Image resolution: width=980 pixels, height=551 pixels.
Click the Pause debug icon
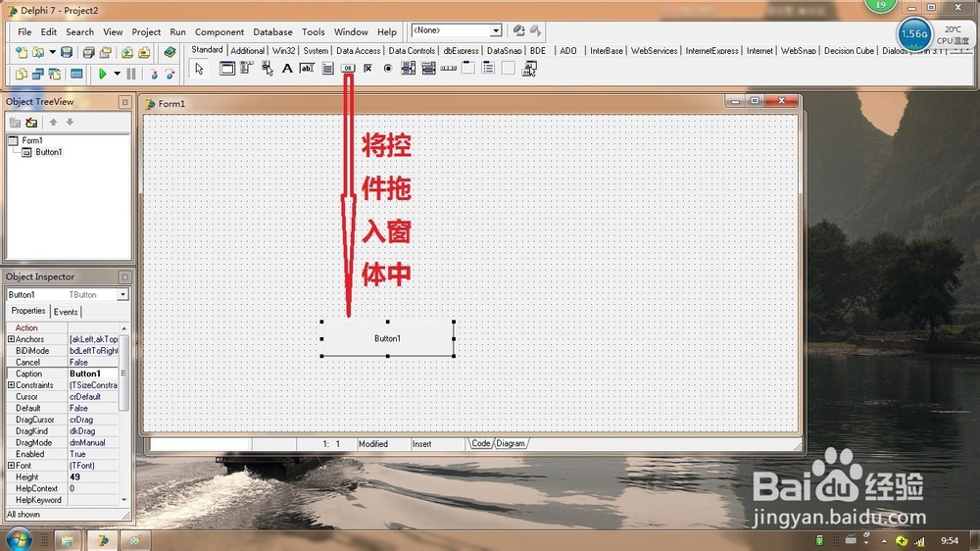[x=131, y=74]
